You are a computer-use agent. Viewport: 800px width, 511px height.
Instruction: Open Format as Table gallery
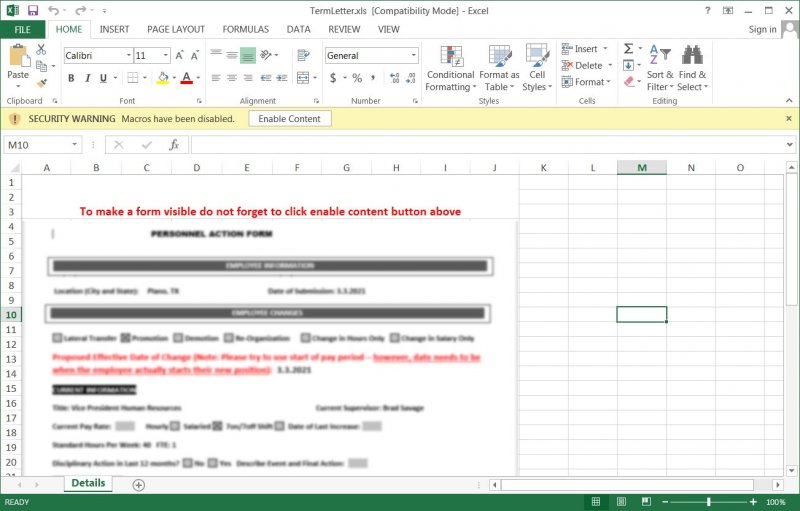tap(499, 57)
